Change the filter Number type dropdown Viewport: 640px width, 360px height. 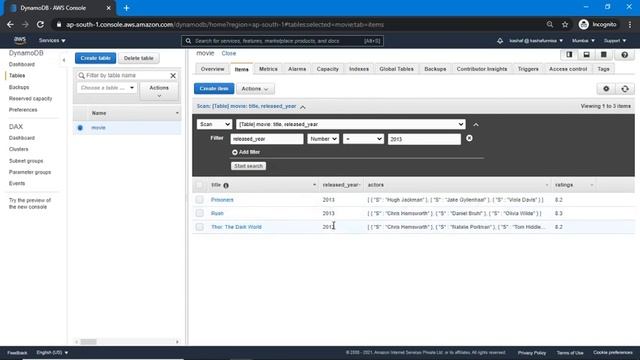323,139
